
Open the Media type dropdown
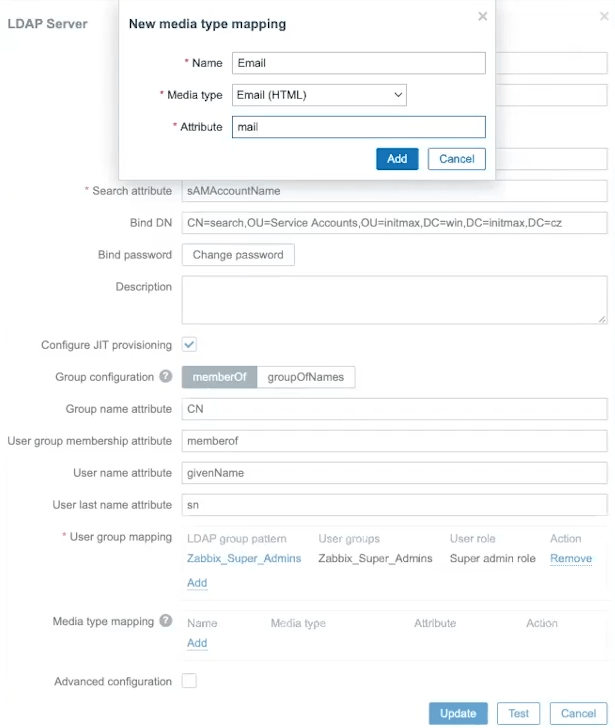pos(319,95)
